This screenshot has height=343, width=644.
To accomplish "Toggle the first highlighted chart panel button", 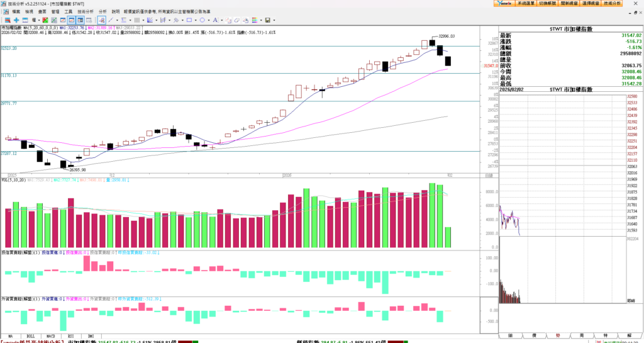I will (x=72, y=20).
